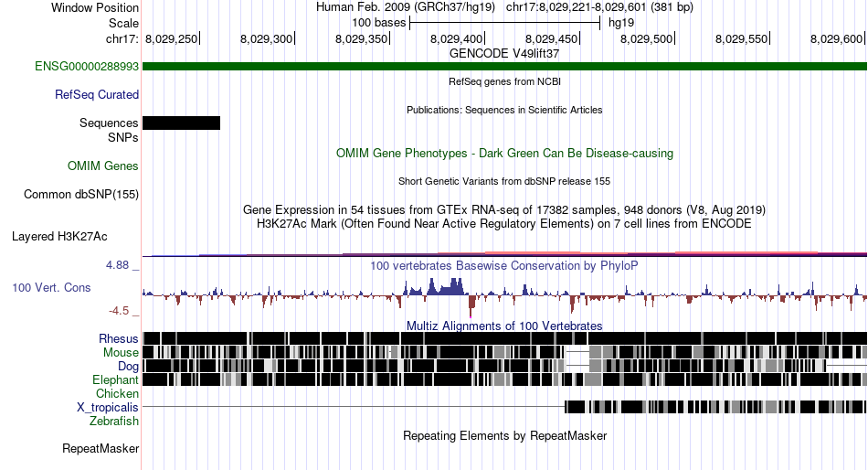868x470 pixels.
Task: Open the RefSeq Curated track label
Action: pyautogui.click(x=97, y=95)
